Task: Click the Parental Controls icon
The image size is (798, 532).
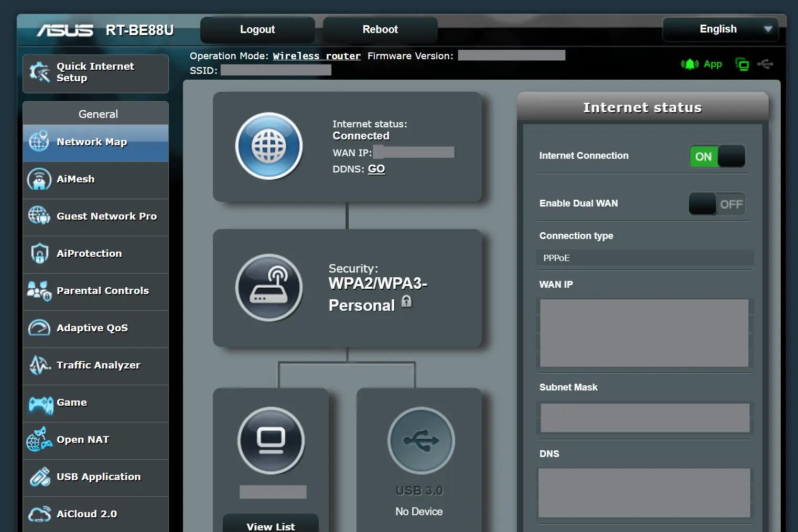Action: 39,290
